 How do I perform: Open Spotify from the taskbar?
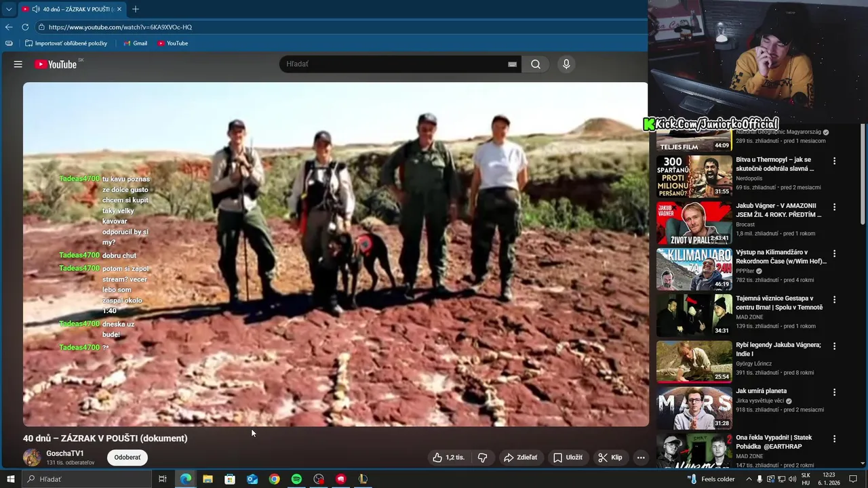[296, 479]
